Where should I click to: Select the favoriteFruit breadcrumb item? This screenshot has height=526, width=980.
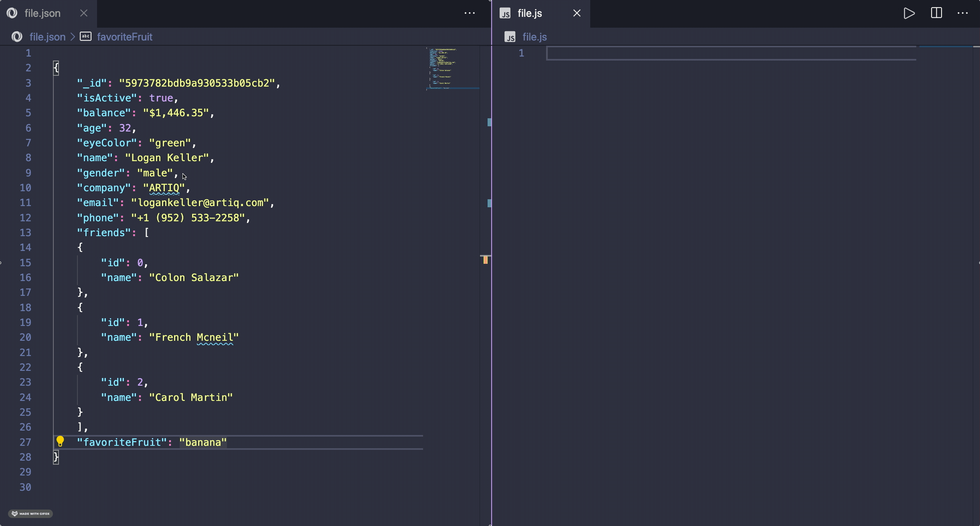pos(124,36)
